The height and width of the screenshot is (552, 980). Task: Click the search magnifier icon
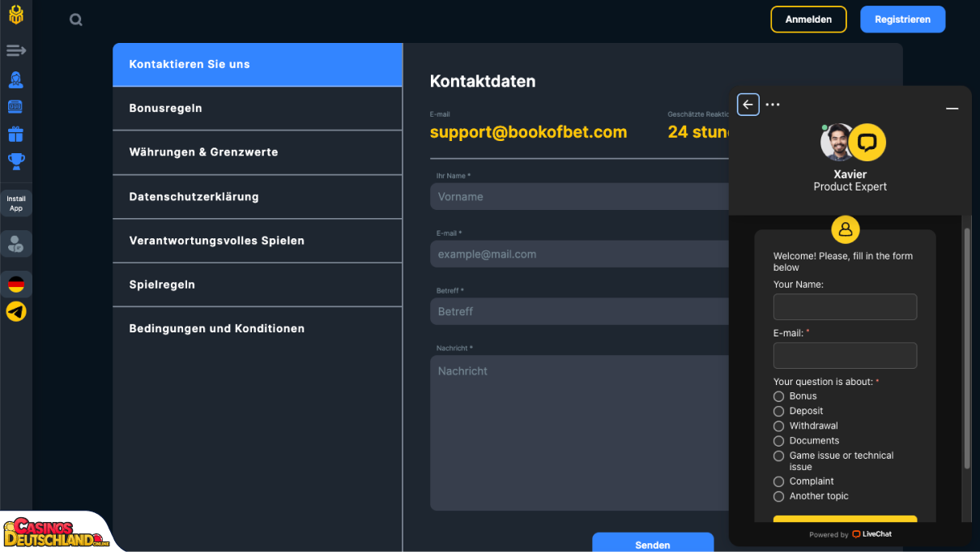click(76, 19)
